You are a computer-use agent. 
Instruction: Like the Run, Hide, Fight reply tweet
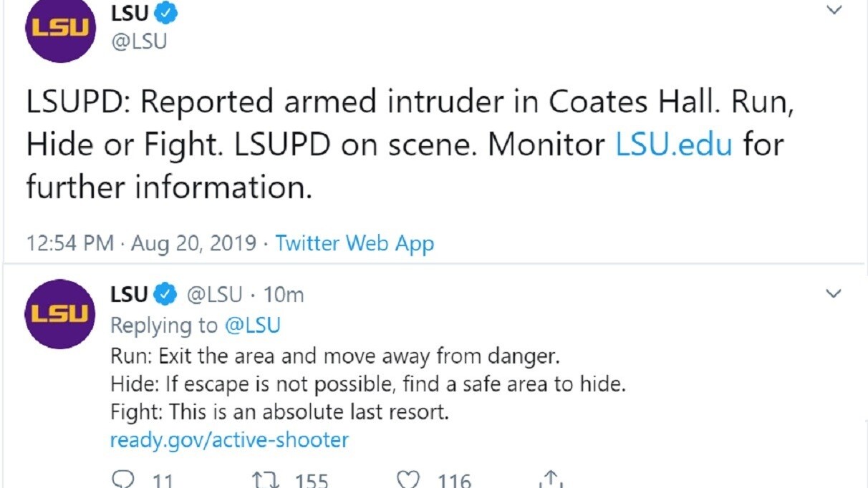pos(409,480)
